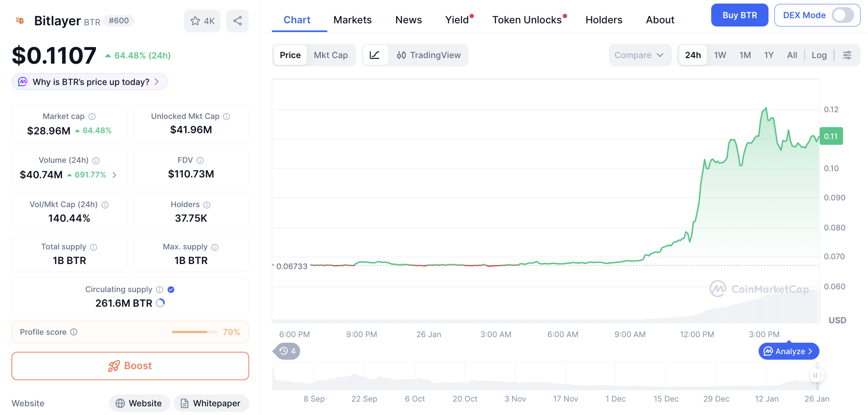Switch to the Markets tab
This screenshot has height=415, width=868.
pos(352,20)
